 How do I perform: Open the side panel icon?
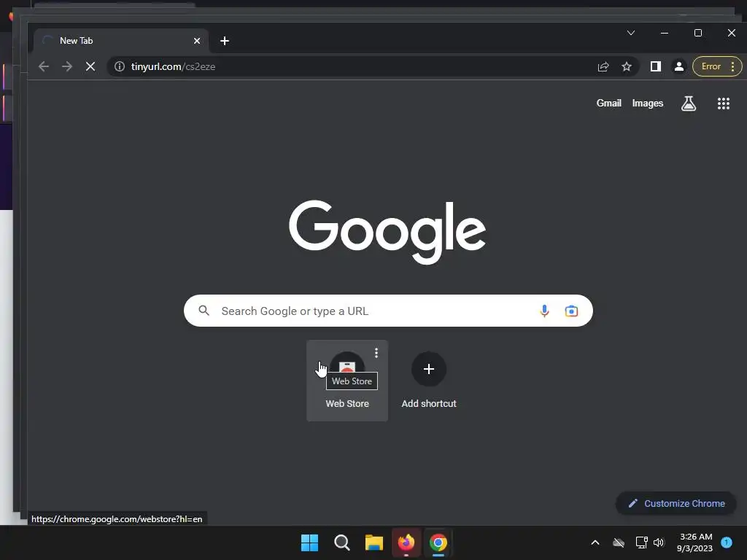656,66
